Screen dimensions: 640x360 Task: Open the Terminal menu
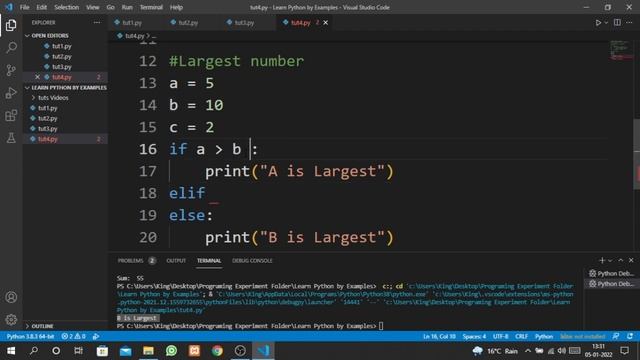click(x=151, y=7)
